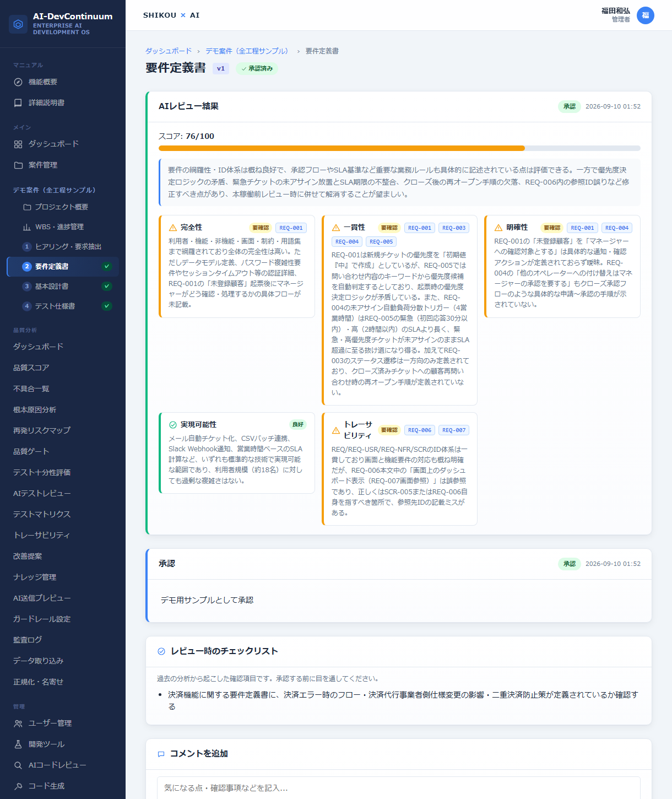
Task: Click step 1 badge for ヒアリング・要求抽出
Action: [x=26, y=247]
